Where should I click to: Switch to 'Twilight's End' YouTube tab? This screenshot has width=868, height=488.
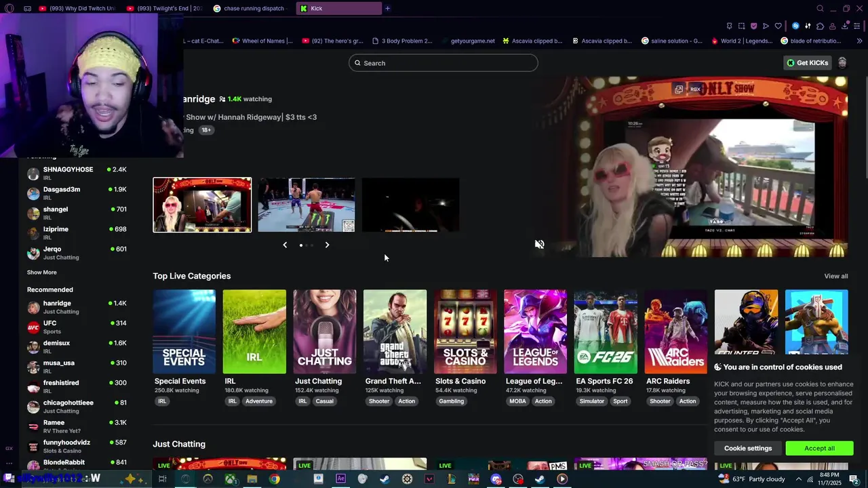click(164, 8)
